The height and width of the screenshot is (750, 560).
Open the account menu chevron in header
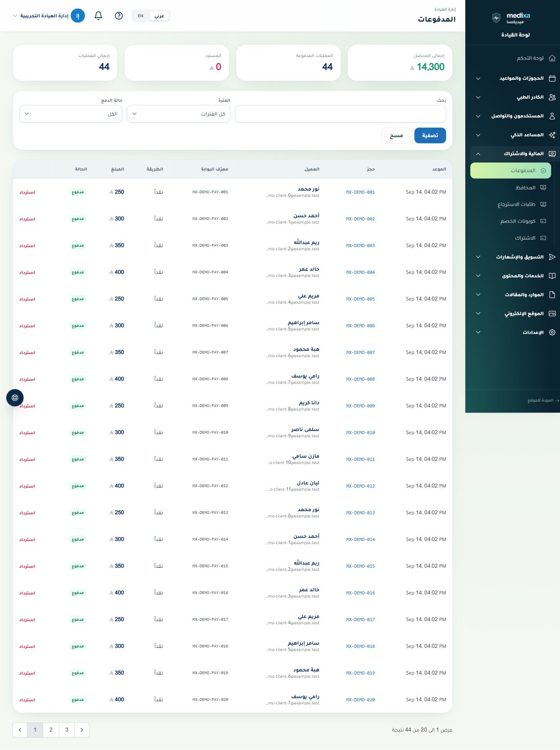click(15, 16)
